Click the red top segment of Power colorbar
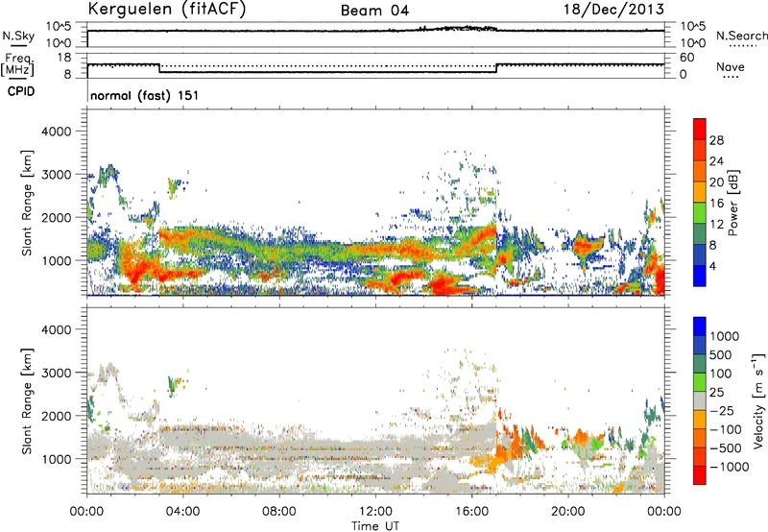The image size is (768, 532). click(x=700, y=129)
